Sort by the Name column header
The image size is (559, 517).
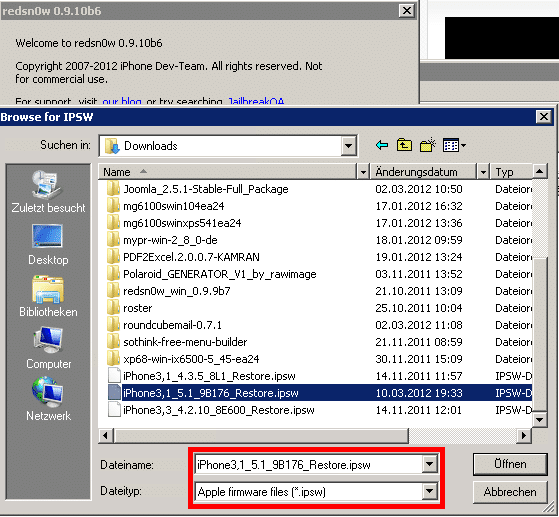click(x=228, y=172)
